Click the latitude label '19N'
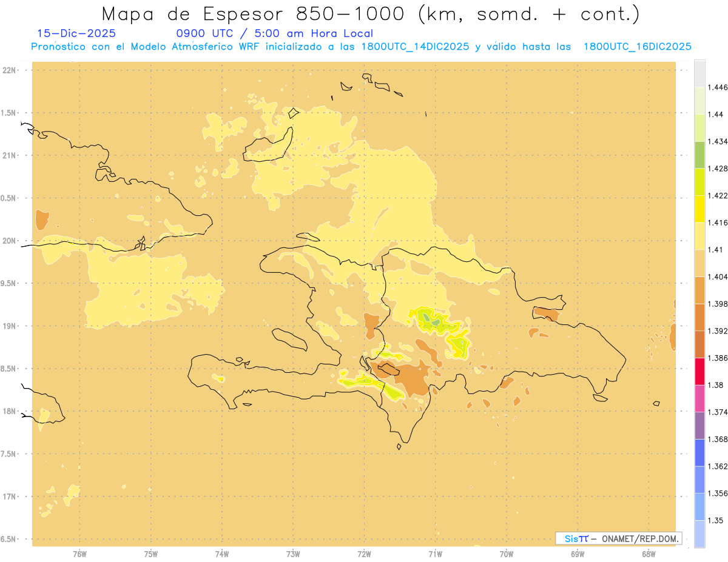The image size is (728, 562). click(x=9, y=326)
